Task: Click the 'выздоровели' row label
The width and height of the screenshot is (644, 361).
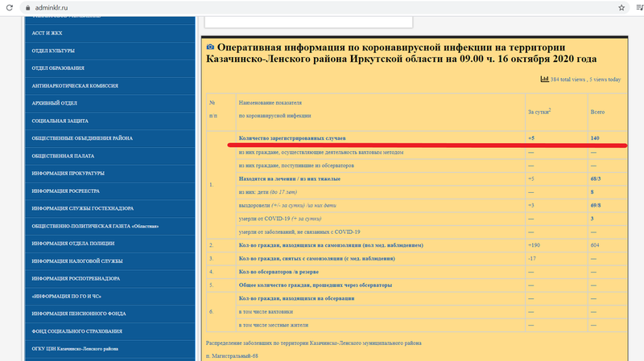Action: [287, 206]
